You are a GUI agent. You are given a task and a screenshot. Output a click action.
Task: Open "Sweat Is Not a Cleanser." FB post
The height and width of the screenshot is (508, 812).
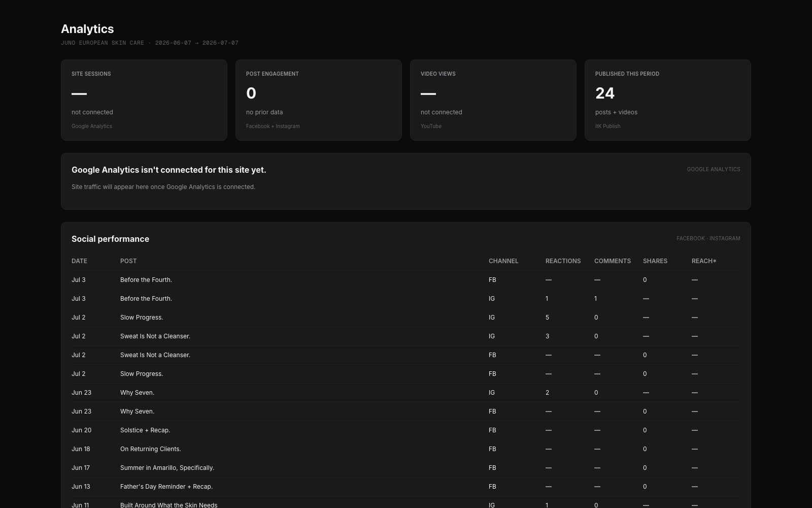click(x=155, y=355)
